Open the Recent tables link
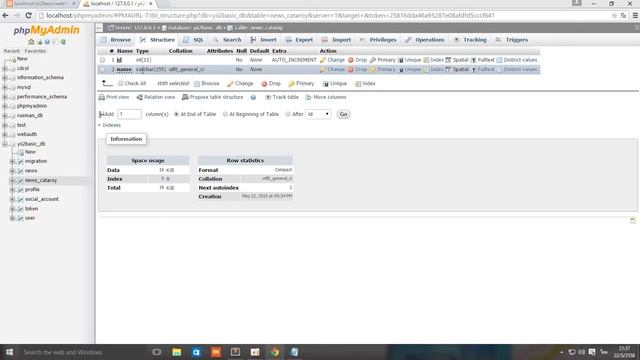 click(11, 51)
